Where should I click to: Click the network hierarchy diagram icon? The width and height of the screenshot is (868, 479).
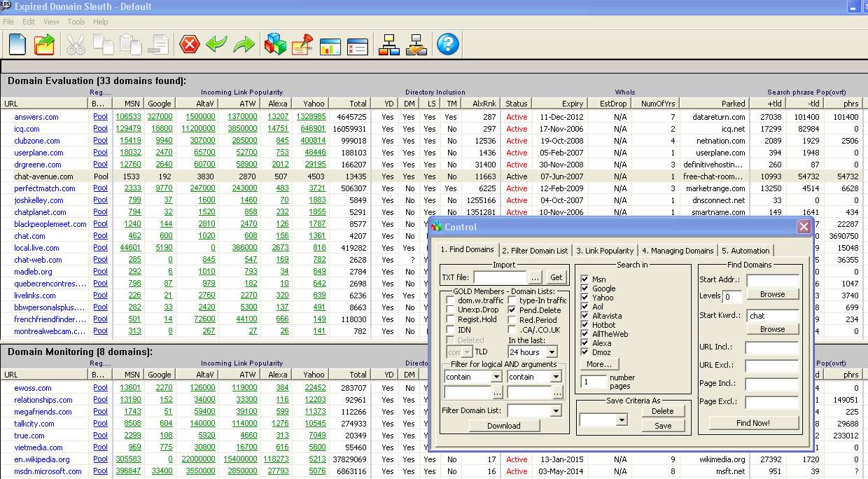[x=389, y=45]
